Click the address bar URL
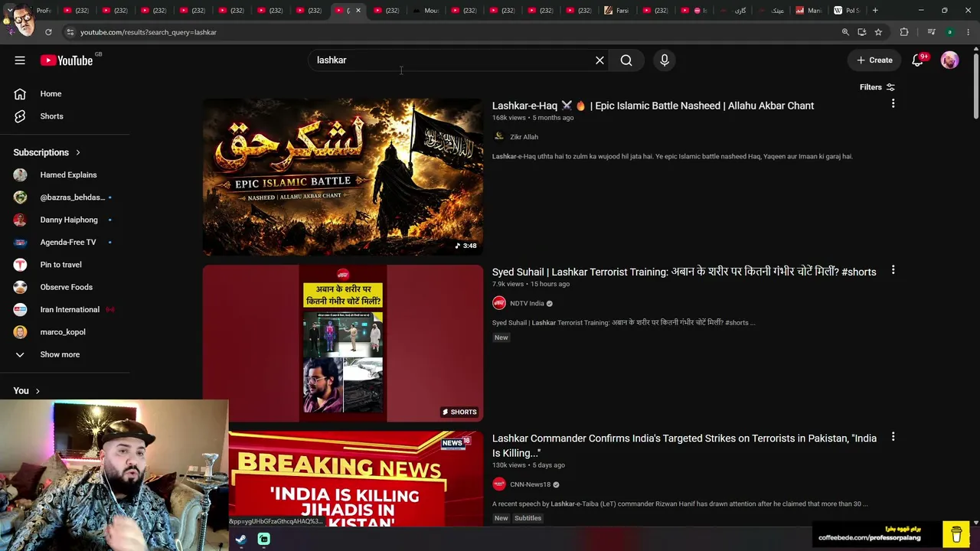Viewport: 980px width, 551px height. (x=149, y=32)
